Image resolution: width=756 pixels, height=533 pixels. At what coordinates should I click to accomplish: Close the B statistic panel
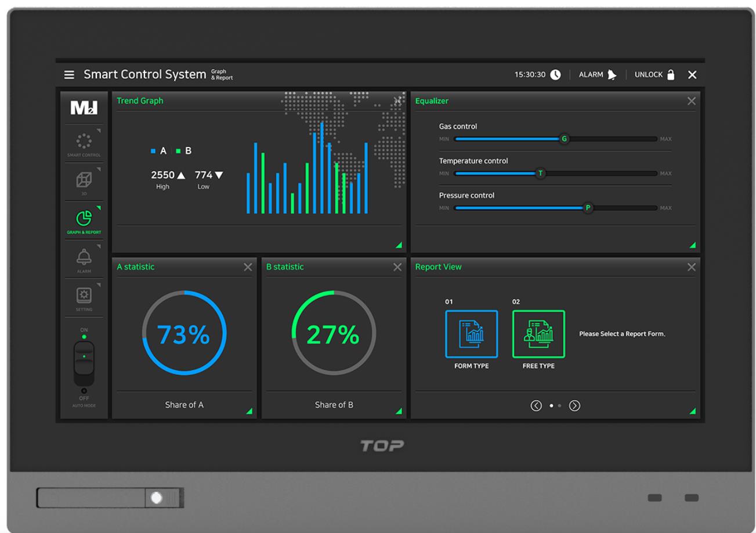coord(397,267)
